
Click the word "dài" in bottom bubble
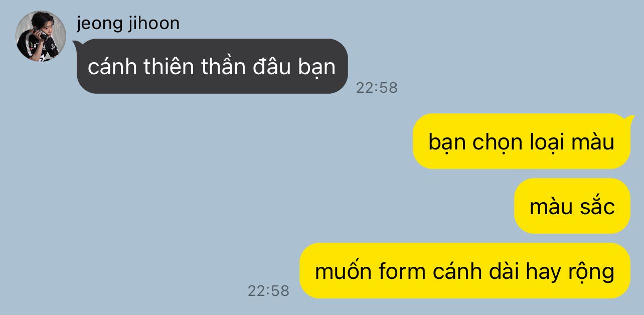click(502, 271)
